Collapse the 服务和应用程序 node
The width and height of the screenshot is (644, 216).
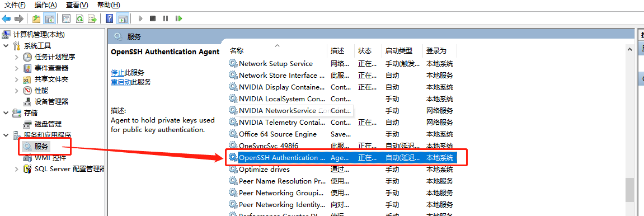coord(6,135)
